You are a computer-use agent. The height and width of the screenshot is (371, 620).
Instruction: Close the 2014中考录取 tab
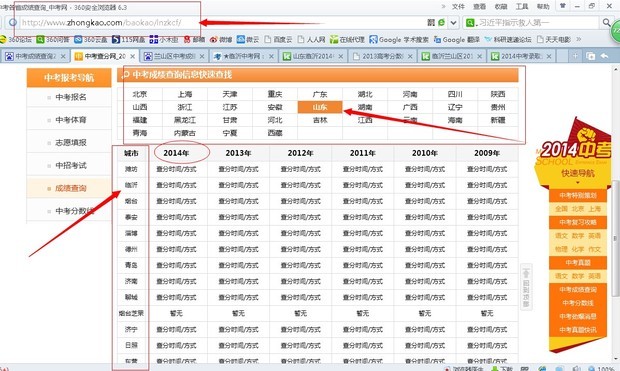pos(549,57)
